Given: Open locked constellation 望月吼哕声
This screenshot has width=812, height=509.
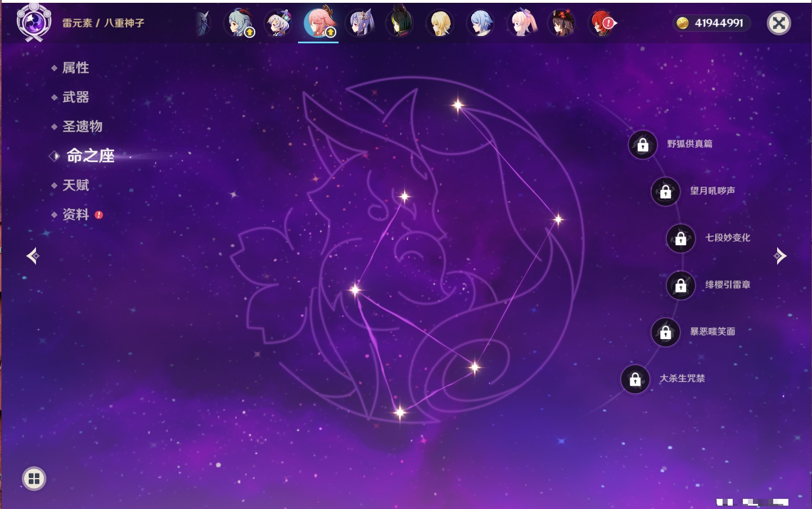Looking at the screenshot, I should click(666, 191).
